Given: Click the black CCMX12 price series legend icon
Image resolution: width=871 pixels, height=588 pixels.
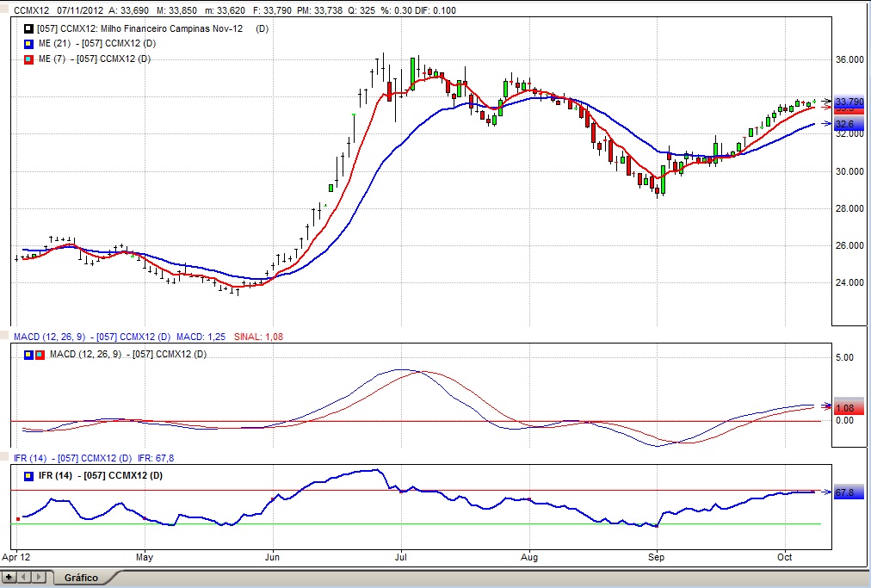Looking at the screenshot, I should point(28,28).
